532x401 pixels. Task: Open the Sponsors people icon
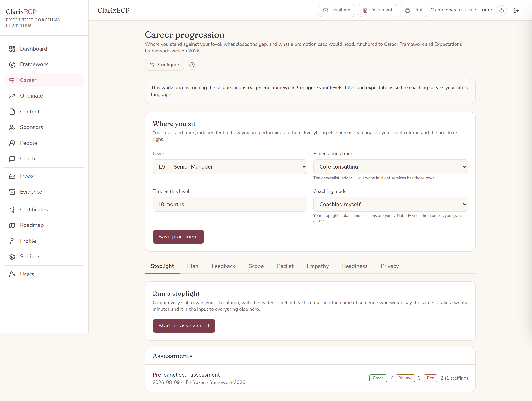point(12,127)
